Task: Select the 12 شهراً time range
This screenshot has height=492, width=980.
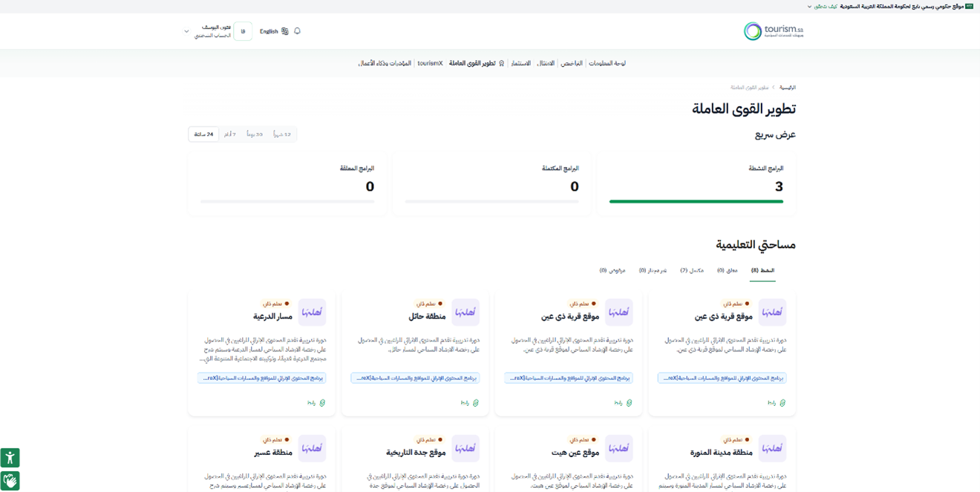Action: [x=282, y=134]
